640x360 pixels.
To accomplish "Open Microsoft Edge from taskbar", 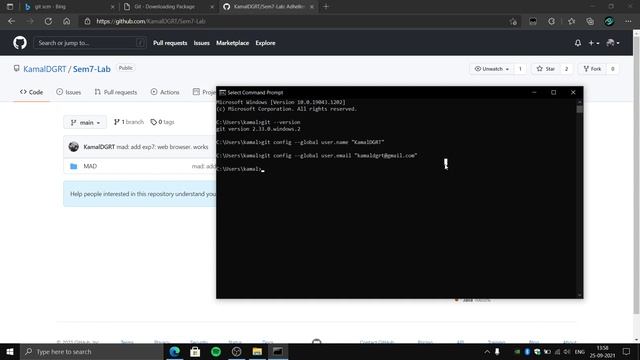I will 175,351.
